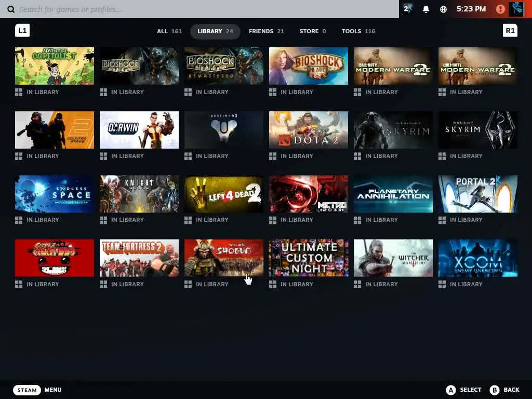This screenshot has width=532, height=399.
Task: Switch to the FRIENDS 21 tab
Action: (266, 31)
